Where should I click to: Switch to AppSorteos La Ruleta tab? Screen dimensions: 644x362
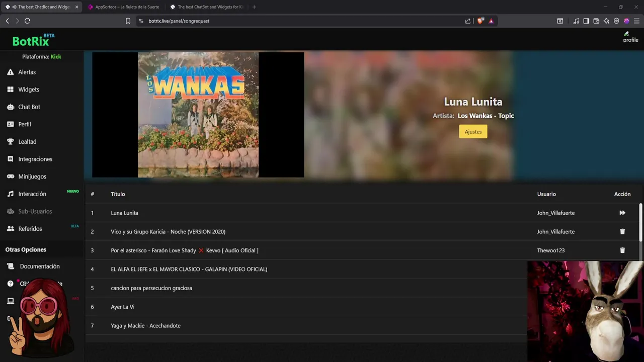pyautogui.click(x=123, y=7)
